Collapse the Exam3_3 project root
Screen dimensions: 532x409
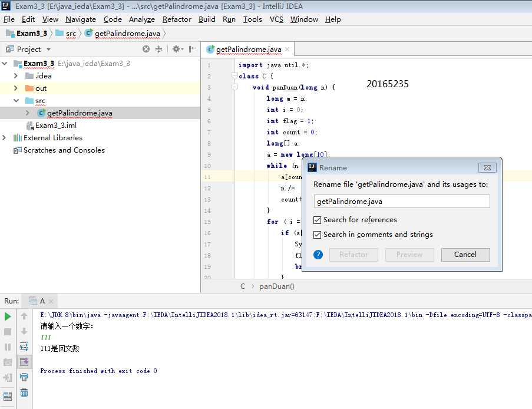[5, 64]
